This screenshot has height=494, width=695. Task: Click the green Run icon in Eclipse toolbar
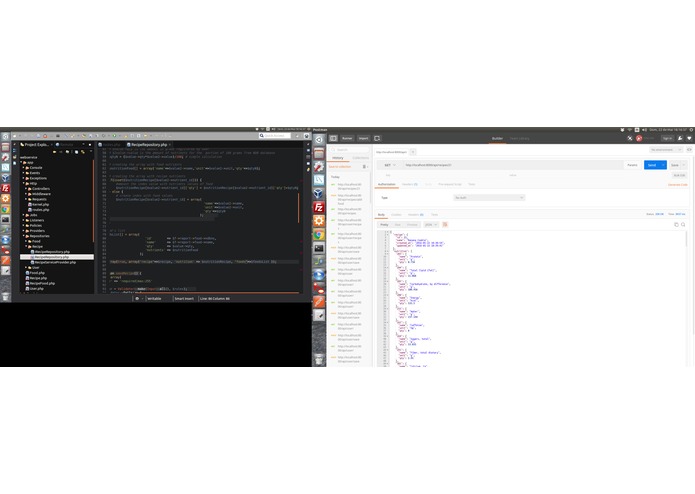coord(114,136)
